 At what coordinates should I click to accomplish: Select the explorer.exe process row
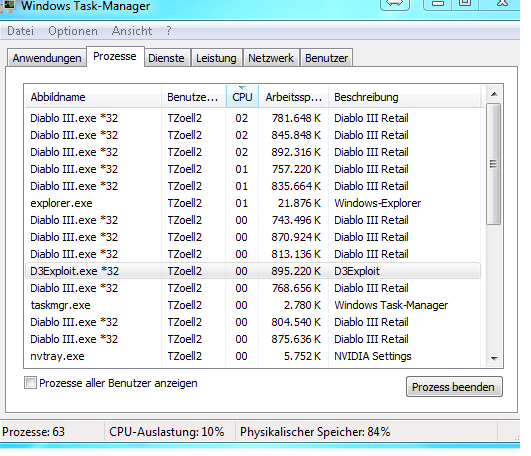click(x=253, y=203)
